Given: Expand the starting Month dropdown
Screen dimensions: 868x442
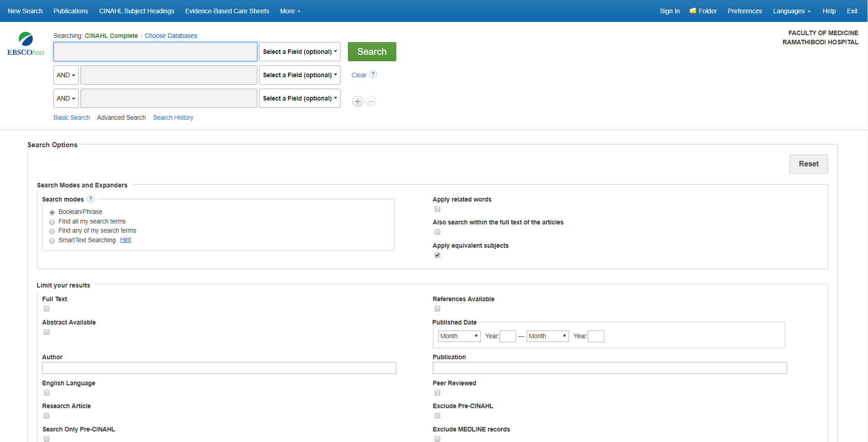Looking at the screenshot, I should coord(459,336).
